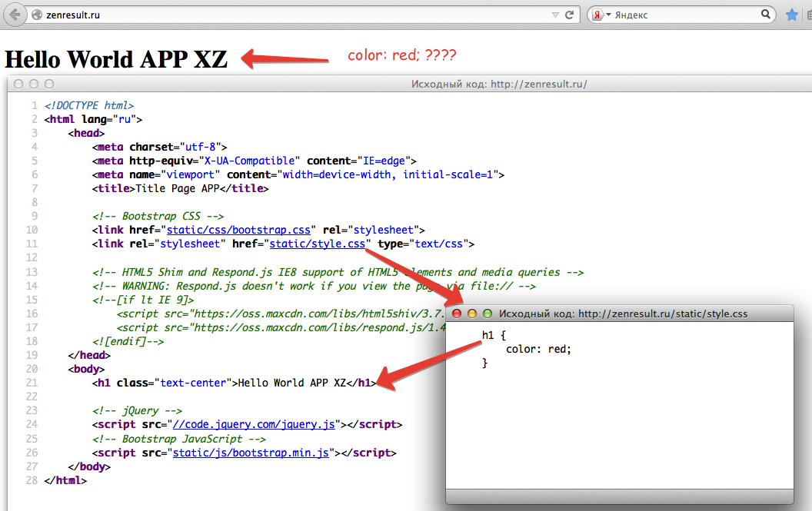The height and width of the screenshot is (511, 812).
Task: Click the X-UA-Compatible meta line
Action: 255,161
